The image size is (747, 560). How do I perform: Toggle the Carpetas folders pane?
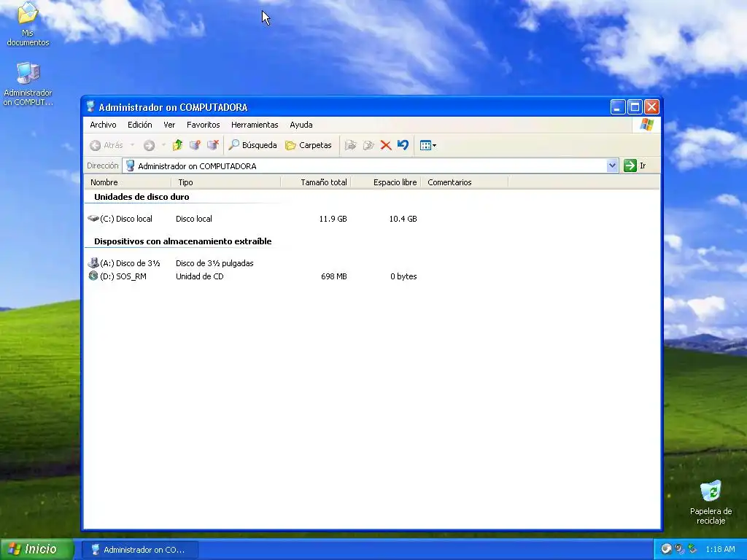(x=309, y=145)
